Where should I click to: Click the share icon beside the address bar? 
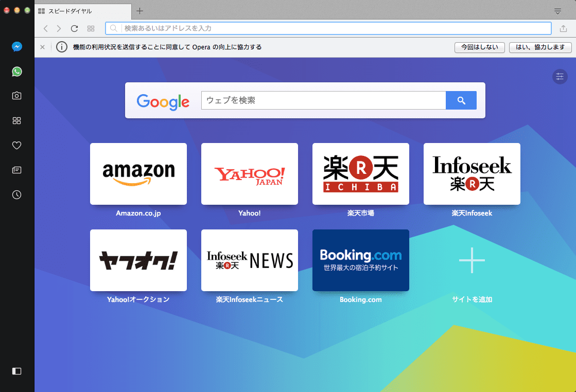(x=563, y=28)
